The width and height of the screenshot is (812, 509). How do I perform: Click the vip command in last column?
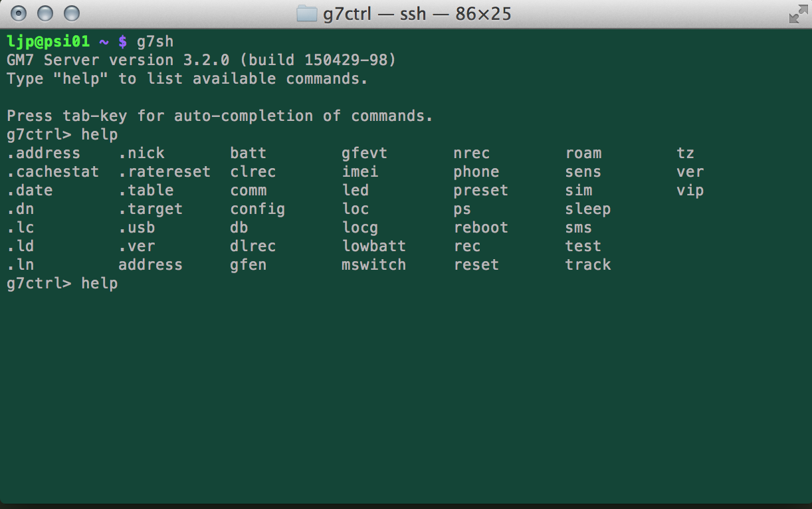[690, 190]
